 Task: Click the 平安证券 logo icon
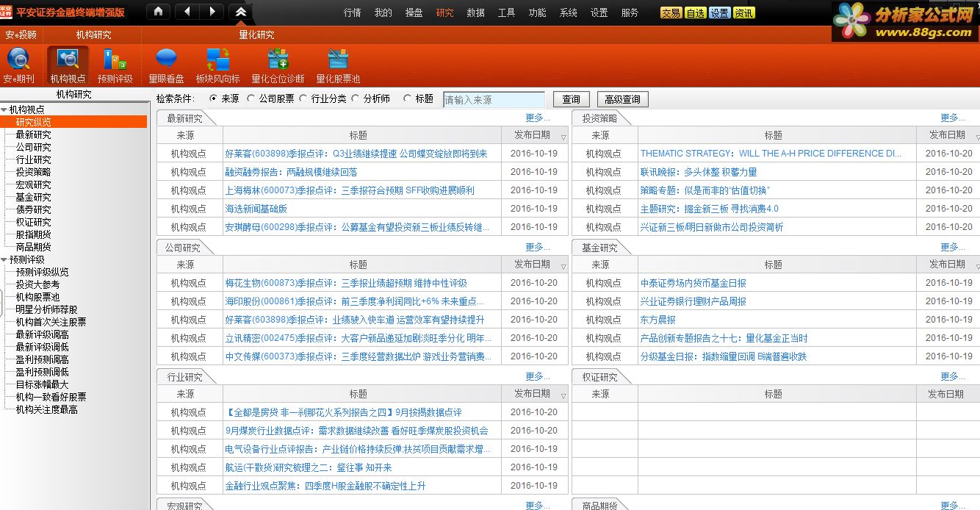coord(7,12)
